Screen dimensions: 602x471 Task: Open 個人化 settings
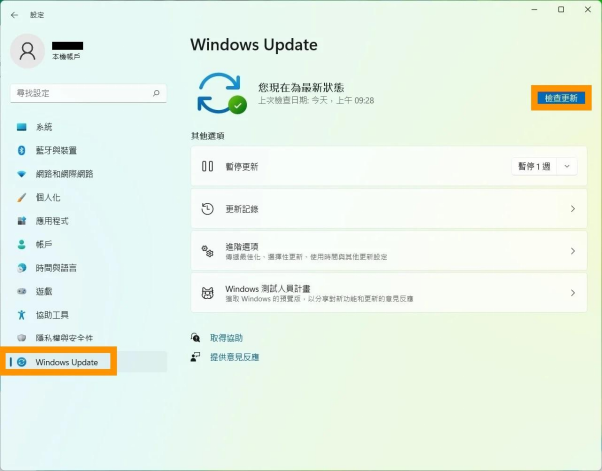pos(89,197)
